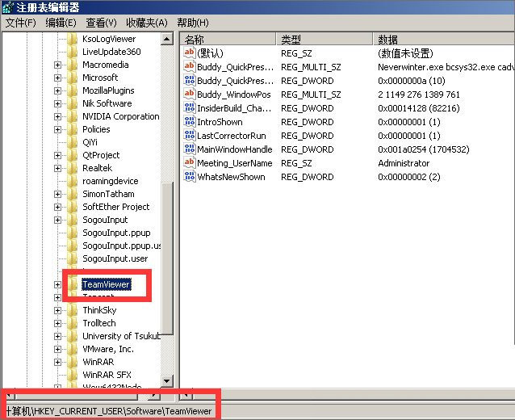Click tree scrollbar down arrow

(x=167, y=381)
